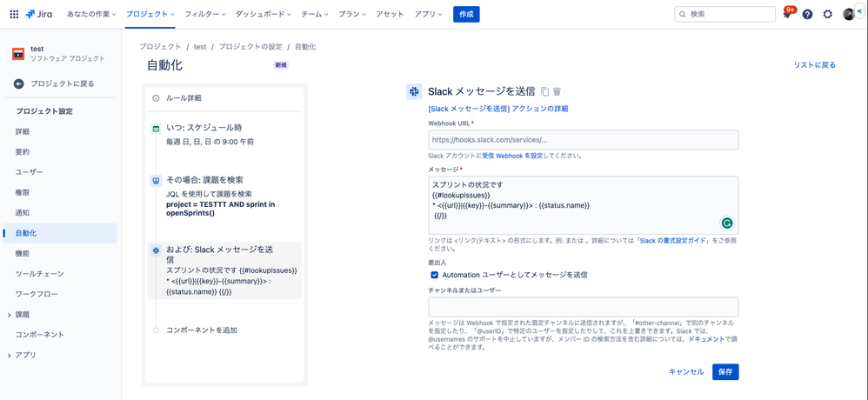The image size is (868, 400).
Task: Click the リストに戻る link
Action: tap(815, 65)
